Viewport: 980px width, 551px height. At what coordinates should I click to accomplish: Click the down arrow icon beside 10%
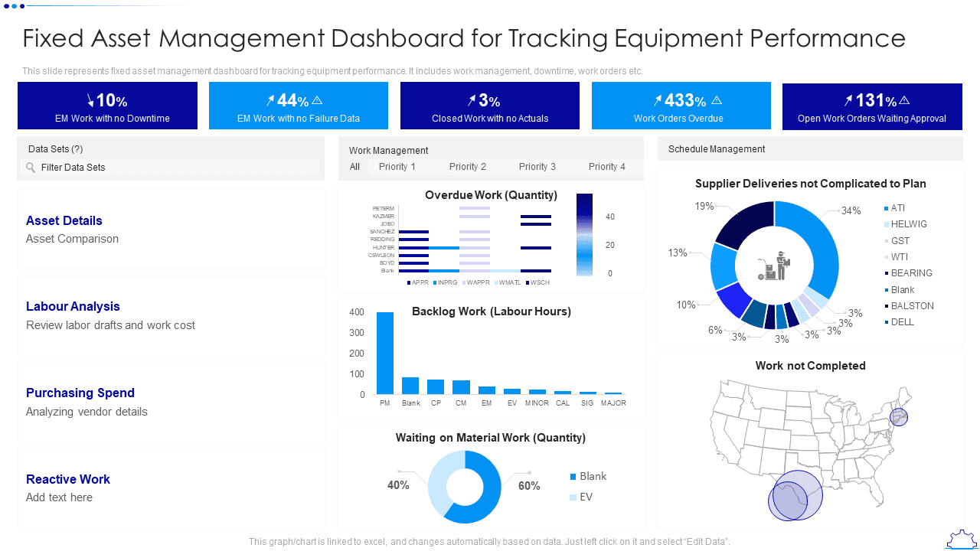(x=90, y=100)
